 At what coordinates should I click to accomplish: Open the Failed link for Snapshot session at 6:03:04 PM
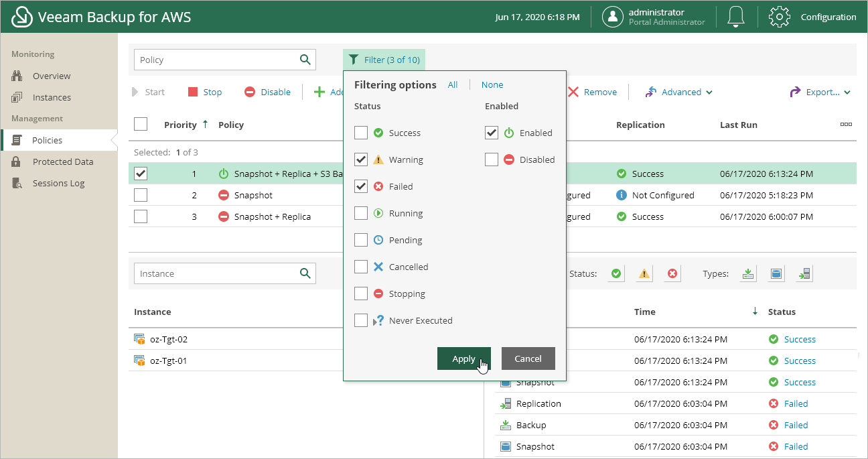[x=796, y=446]
